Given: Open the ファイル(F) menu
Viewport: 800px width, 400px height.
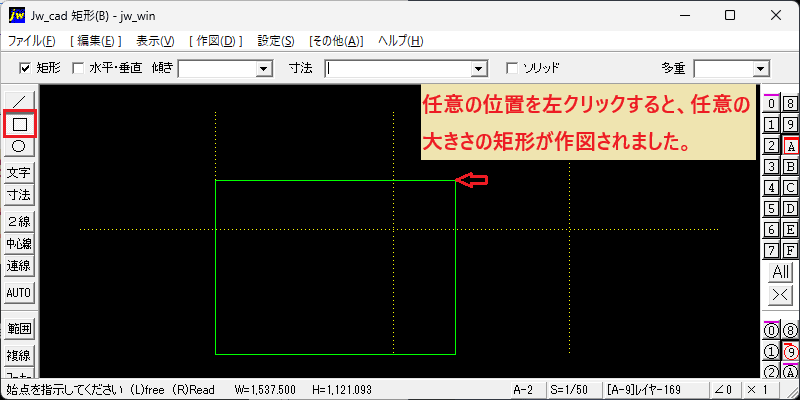Looking at the screenshot, I should (x=31, y=41).
